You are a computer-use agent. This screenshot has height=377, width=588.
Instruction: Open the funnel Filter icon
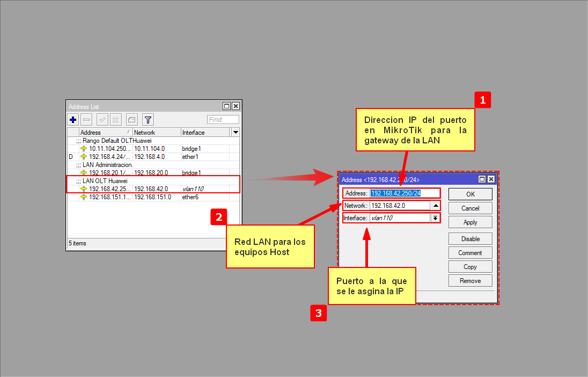pos(148,120)
